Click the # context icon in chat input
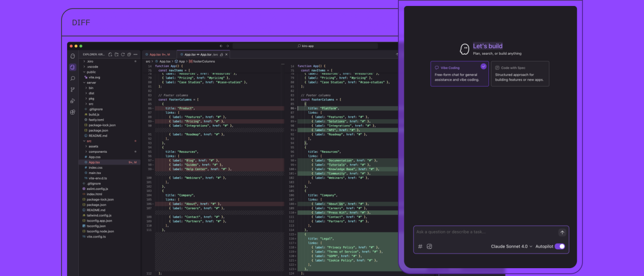Viewport: 644px width, 276px height. 420,247
